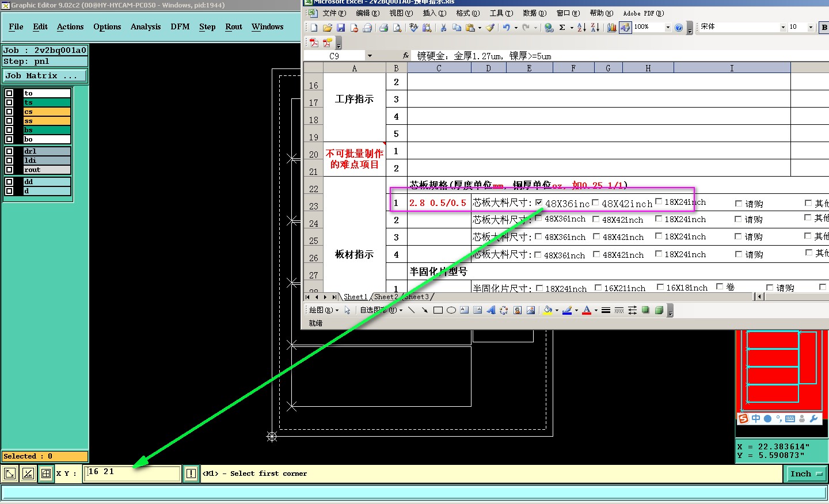
Task: Click Bold B button in Excel
Action: click(x=824, y=27)
